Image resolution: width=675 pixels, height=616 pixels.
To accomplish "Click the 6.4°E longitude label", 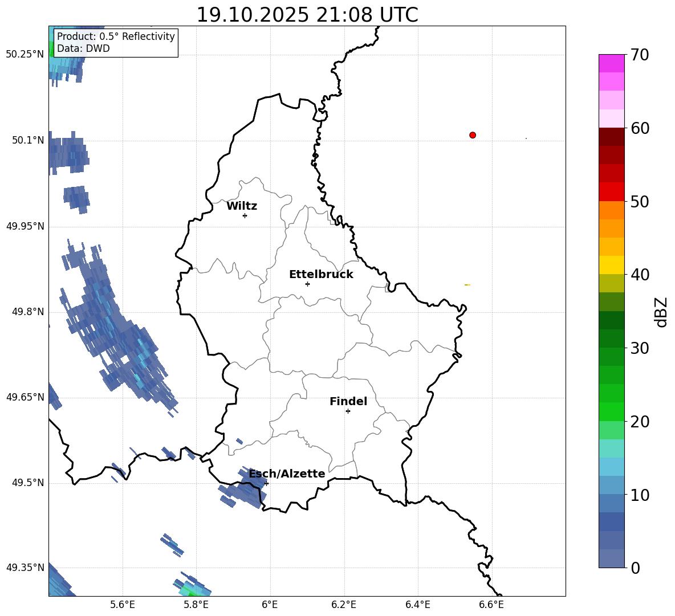I will point(417,605).
